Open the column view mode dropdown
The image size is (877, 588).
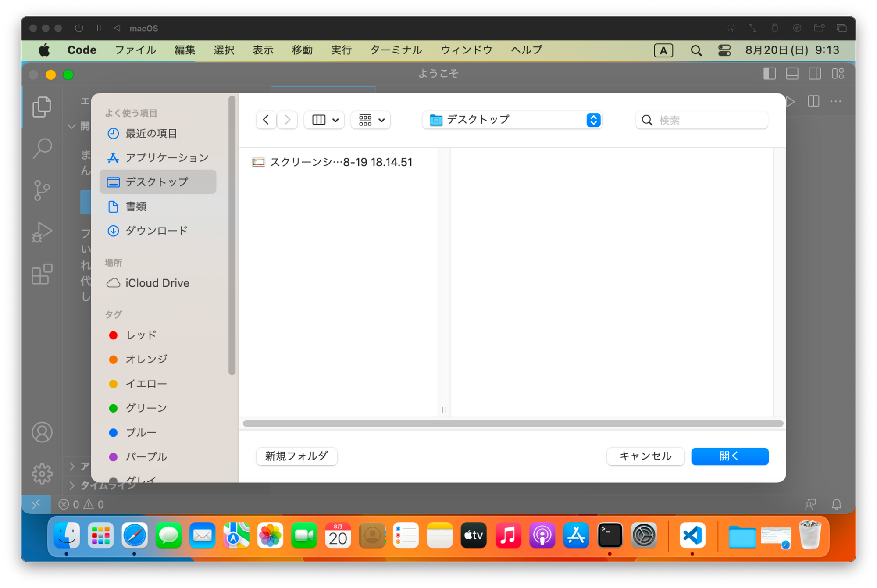point(324,120)
